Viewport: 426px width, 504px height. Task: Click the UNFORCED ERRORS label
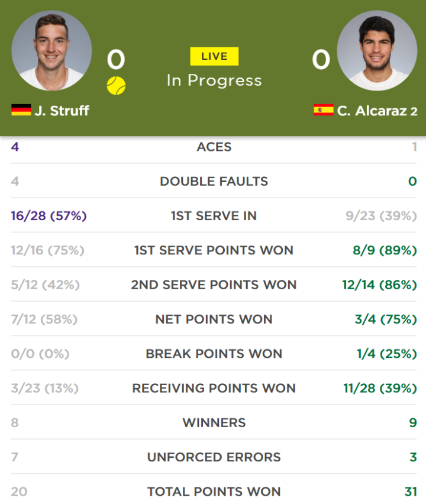[214, 457]
